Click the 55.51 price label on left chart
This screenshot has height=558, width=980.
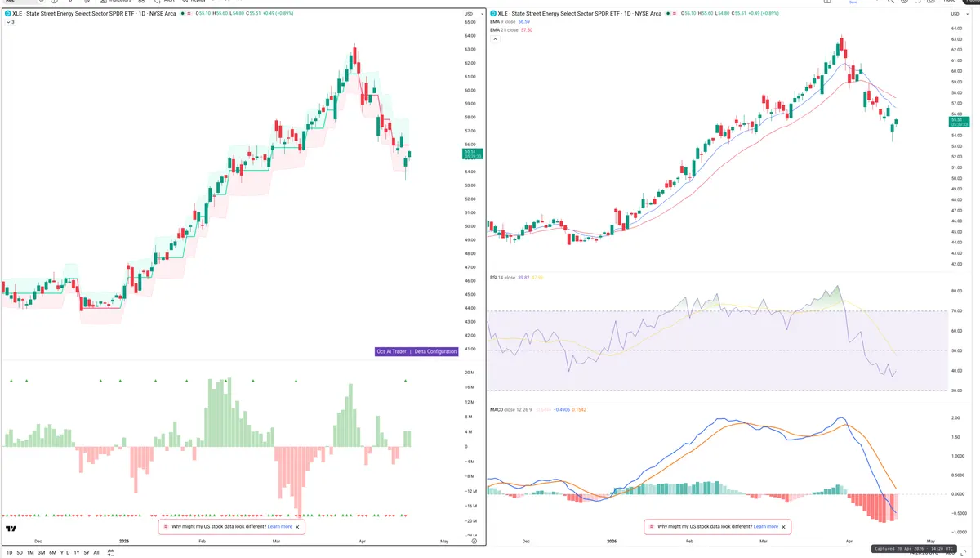click(473, 153)
